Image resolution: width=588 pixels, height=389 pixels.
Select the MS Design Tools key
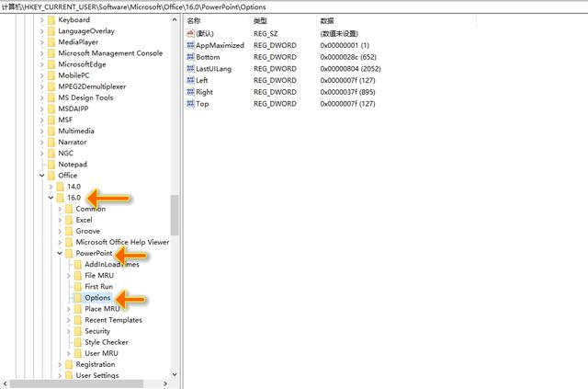point(85,97)
